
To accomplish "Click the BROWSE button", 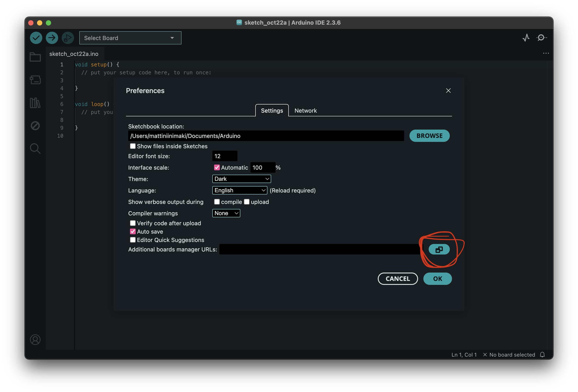I will 429,136.
